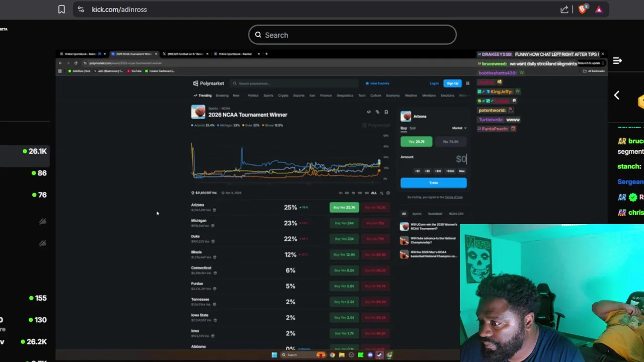Collapse chat with the left chevron arrow
This screenshot has width=644, height=362.
(616, 95)
